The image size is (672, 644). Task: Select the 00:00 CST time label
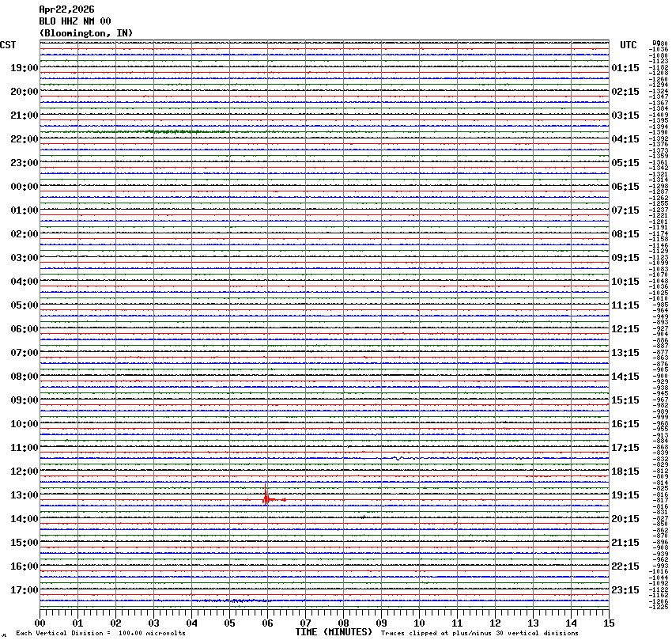click(25, 187)
